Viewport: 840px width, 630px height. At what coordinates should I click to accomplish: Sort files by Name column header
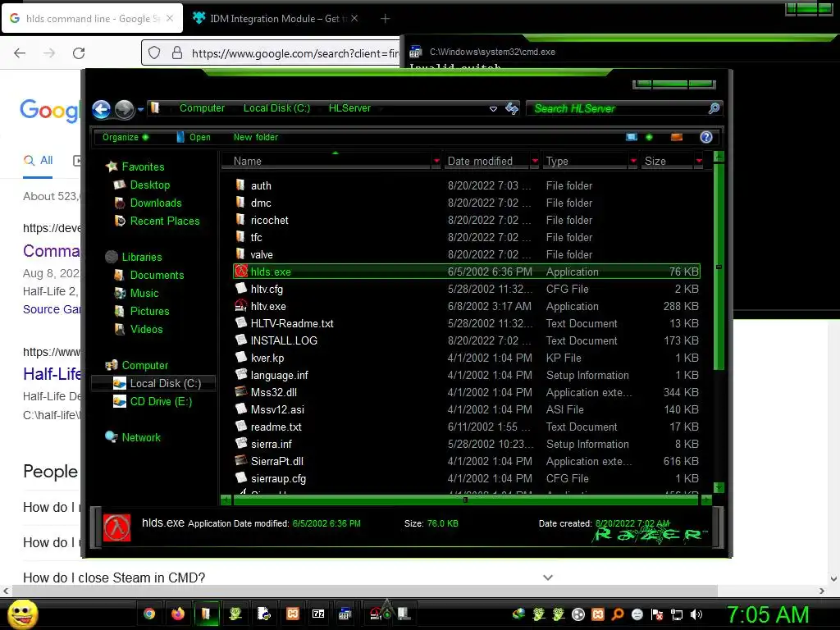point(326,162)
